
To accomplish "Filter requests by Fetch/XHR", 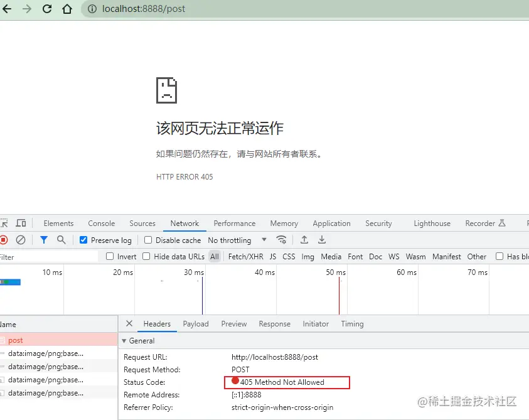I will coord(245,257).
